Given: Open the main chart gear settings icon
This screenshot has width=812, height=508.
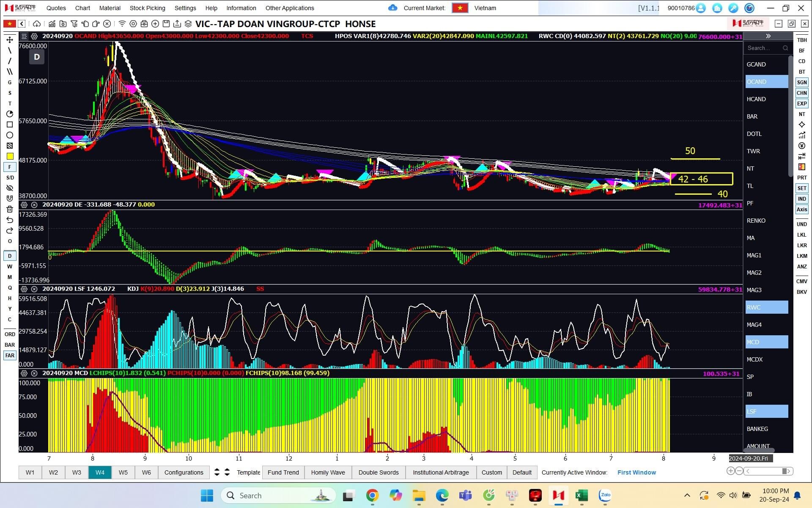Looking at the screenshot, I should (x=34, y=36).
